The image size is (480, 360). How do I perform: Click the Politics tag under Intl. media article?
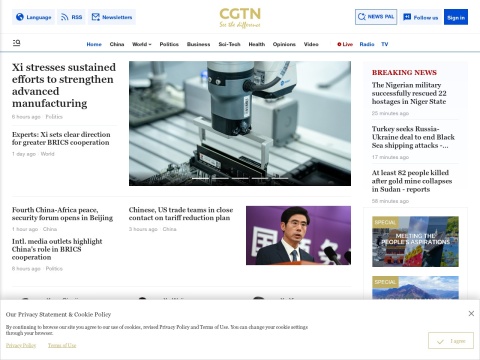54,269
